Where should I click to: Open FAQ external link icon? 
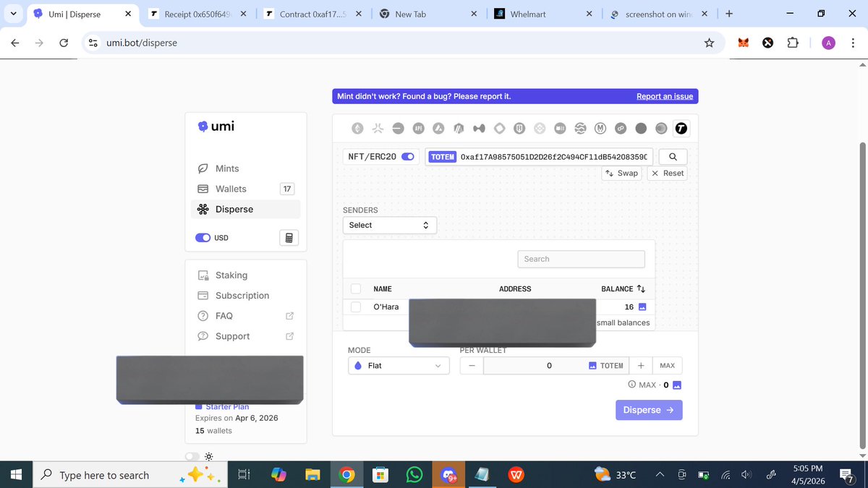pos(290,316)
